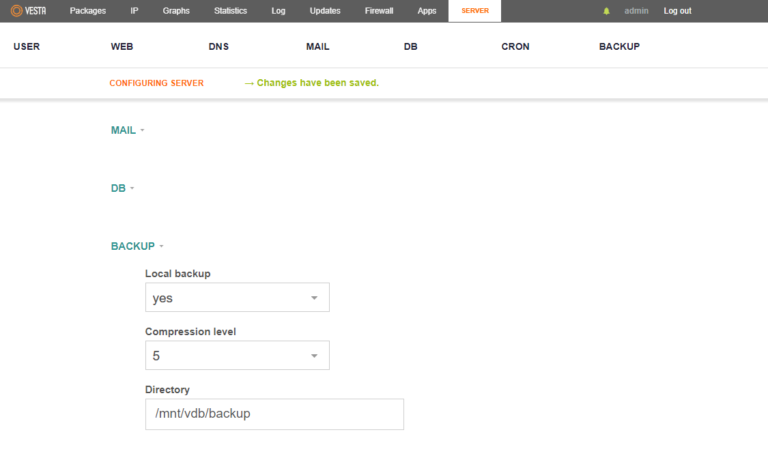Expand the DB settings group
Screen dimensions: 768x458
pos(122,188)
